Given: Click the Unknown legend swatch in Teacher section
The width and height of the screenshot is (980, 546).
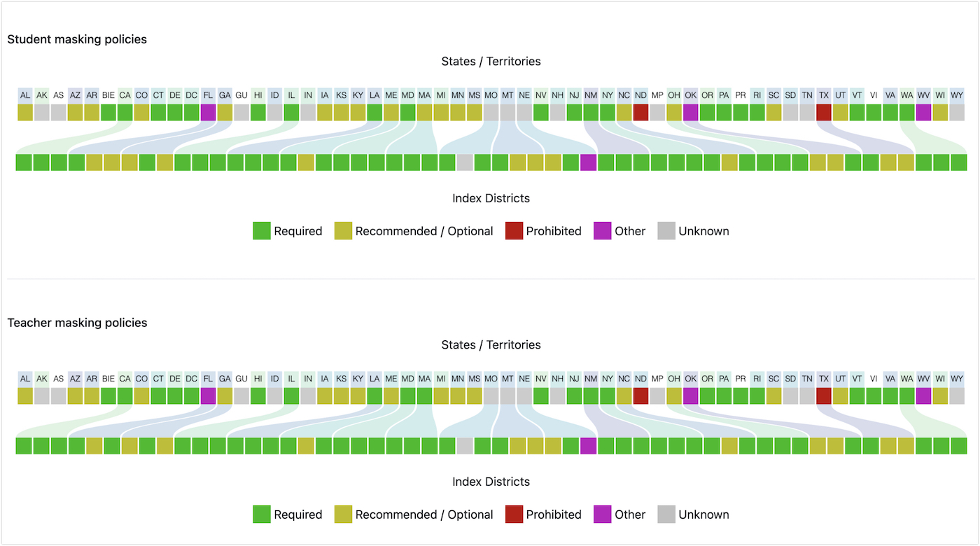Looking at the screenshot, I should pyautogui.click(x=666, y=514).
